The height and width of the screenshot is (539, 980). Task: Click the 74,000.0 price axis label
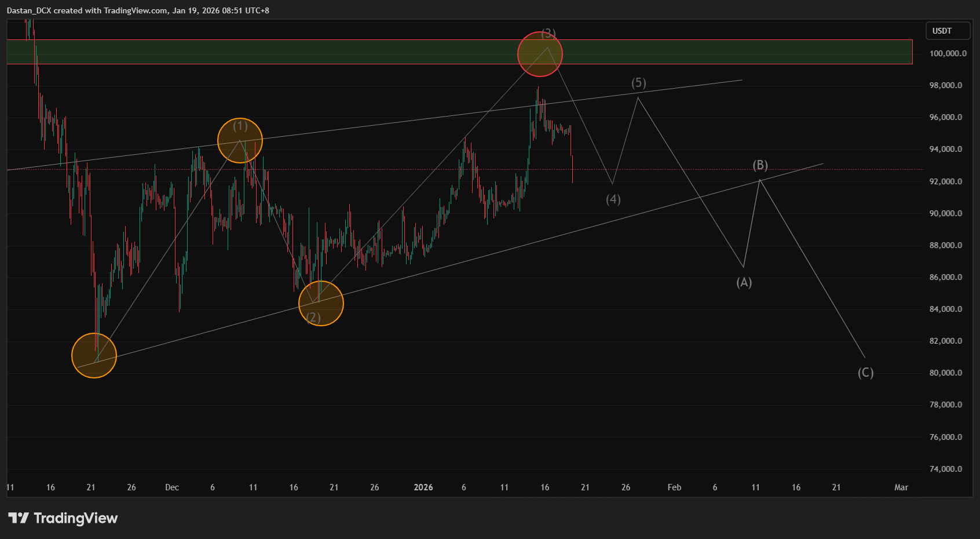point(946,469)
